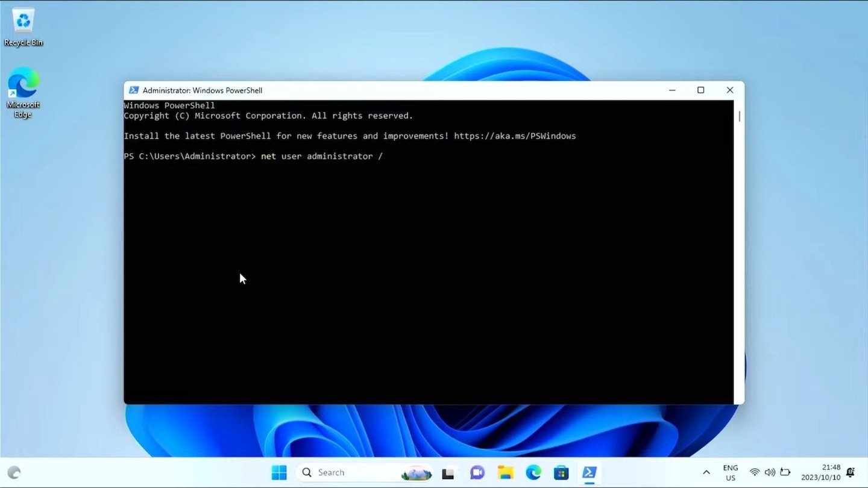868x488 pixels.
Task: Open Task View from the taskbar
Action: [448, 473]
